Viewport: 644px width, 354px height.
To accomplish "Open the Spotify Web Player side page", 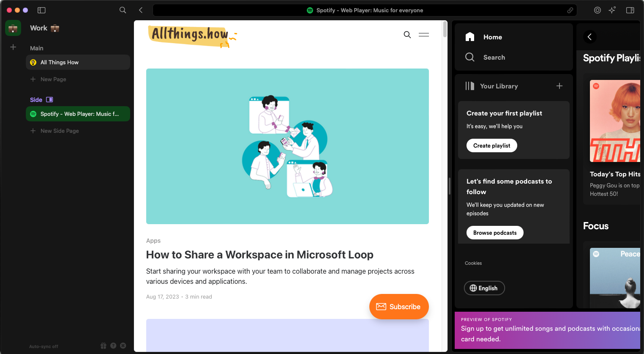I will click(78, 114).
